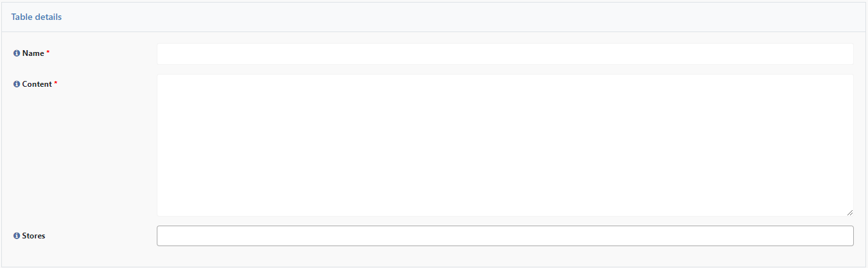Focus the Name text input
This screenshot has height=268, width=868.
(505, 54)
